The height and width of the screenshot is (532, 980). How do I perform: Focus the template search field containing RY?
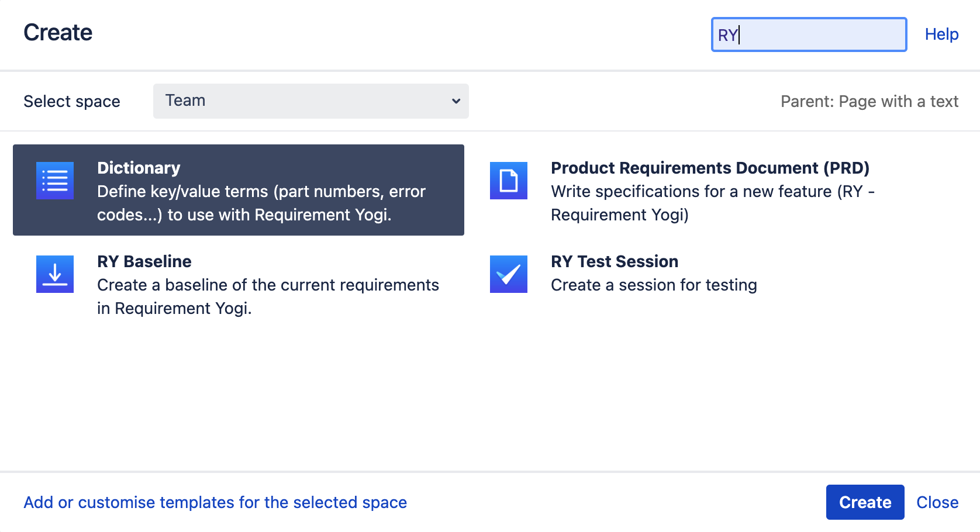[808, 34]
